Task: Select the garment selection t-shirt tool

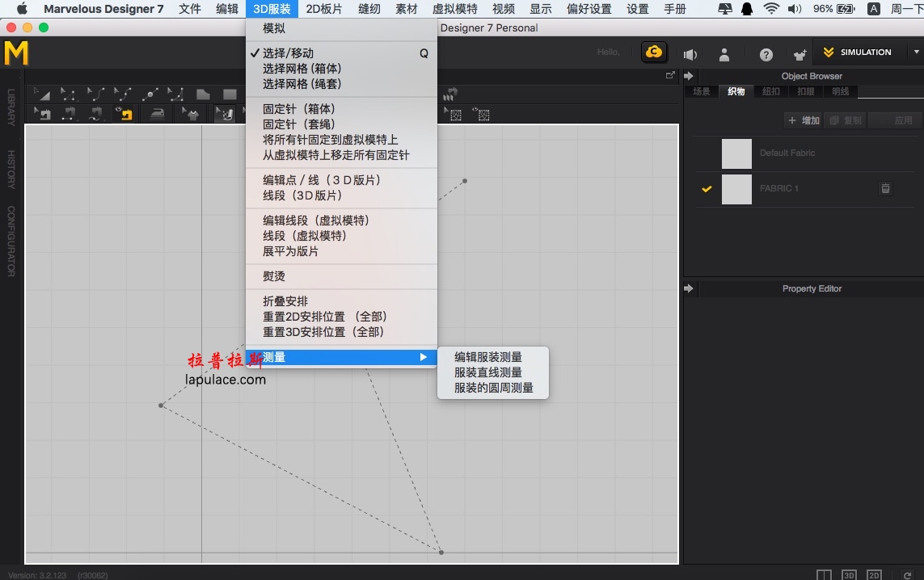Action: [190, 114]
